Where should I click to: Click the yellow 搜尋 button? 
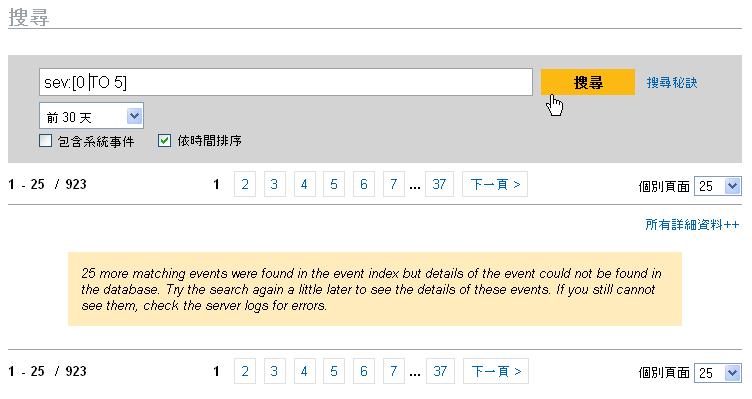click(x=588, y=82)
